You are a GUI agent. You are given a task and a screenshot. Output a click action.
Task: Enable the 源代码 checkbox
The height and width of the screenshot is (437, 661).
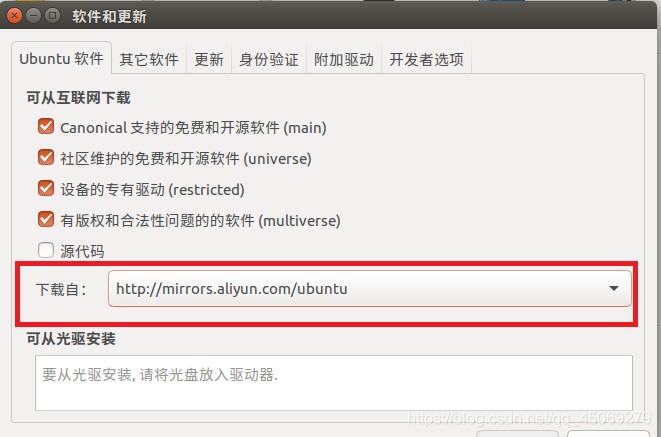(46, 250)
